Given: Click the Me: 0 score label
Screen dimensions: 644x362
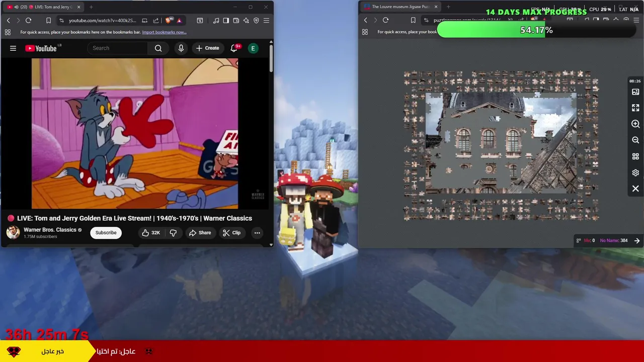Looking at the screenshot, I should click(x=589, y=240).
